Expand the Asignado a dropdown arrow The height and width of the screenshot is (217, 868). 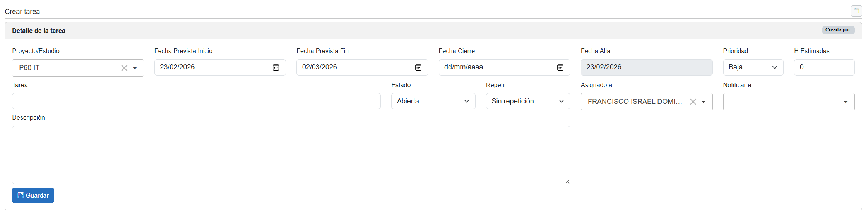click(x=704, y=102)
